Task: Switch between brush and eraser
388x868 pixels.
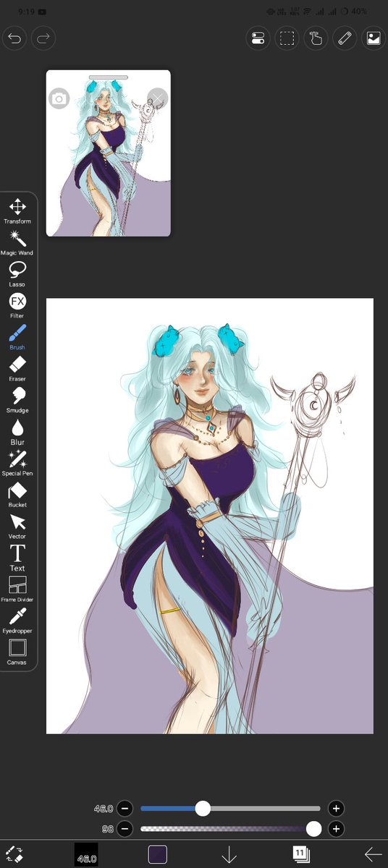Action: (x=14, y=854)
